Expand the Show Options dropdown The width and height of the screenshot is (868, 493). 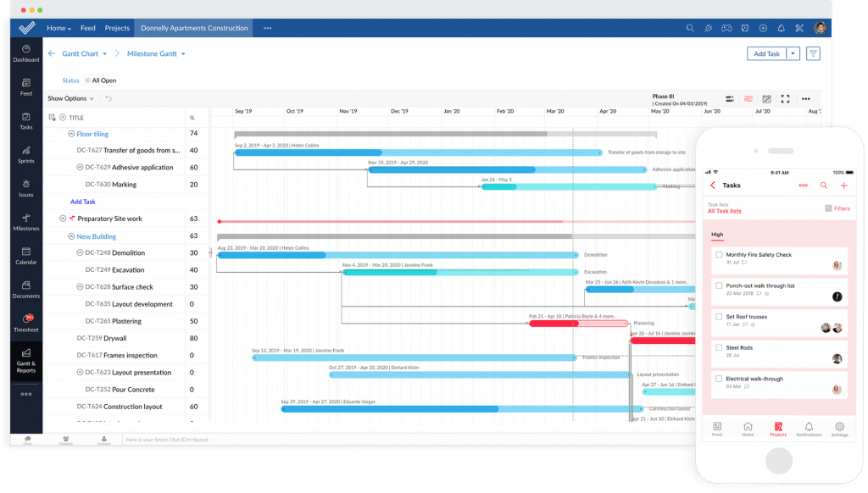coord(70,98)
